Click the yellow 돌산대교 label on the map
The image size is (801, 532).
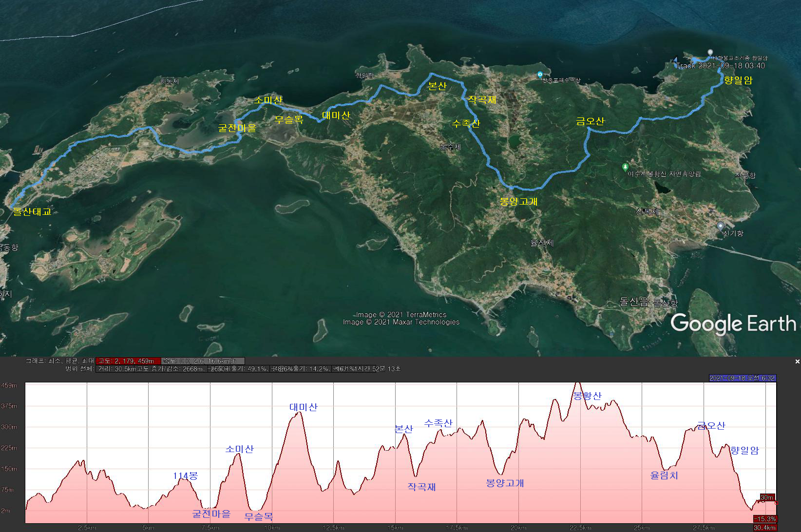click(32, 211)
